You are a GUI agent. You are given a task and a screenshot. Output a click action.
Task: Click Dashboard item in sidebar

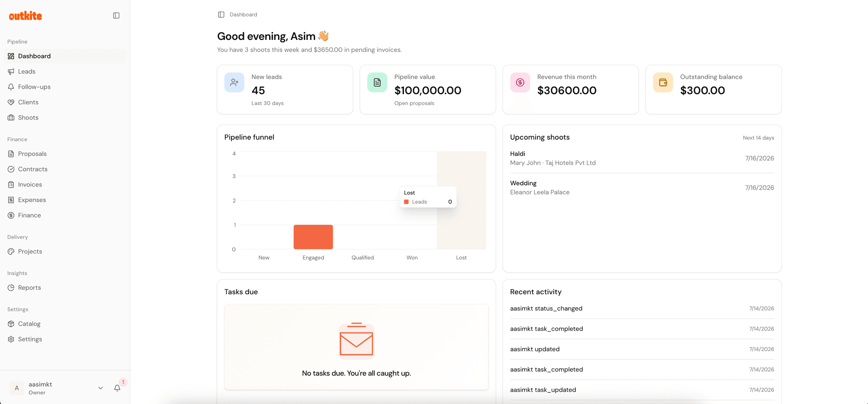[65, 56]
